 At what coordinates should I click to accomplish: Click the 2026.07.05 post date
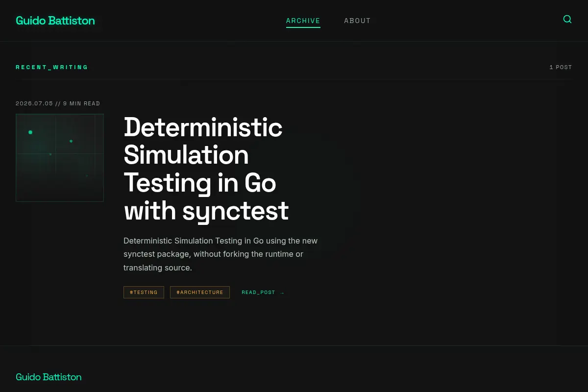coord(34,103)
